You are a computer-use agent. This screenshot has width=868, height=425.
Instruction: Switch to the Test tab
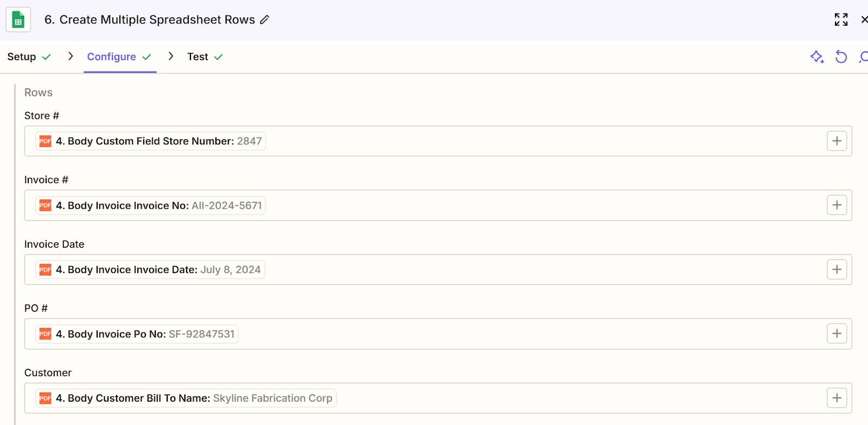point(197,56)
